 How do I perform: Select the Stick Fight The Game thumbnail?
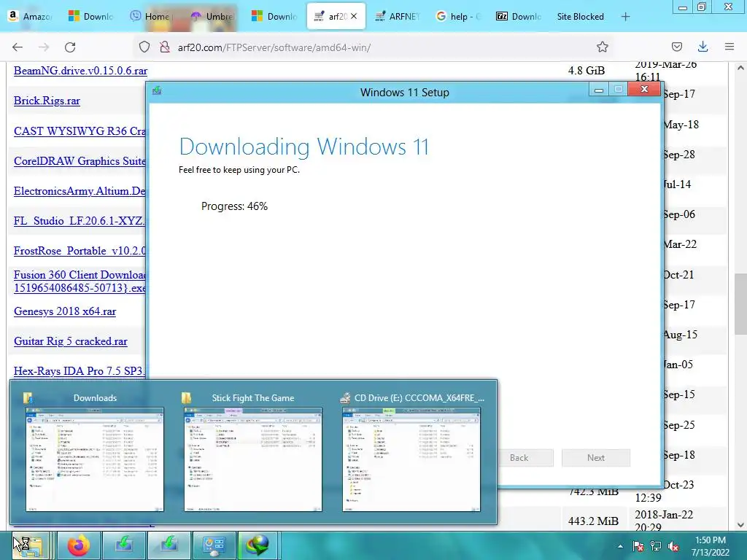tap(253, 459)
